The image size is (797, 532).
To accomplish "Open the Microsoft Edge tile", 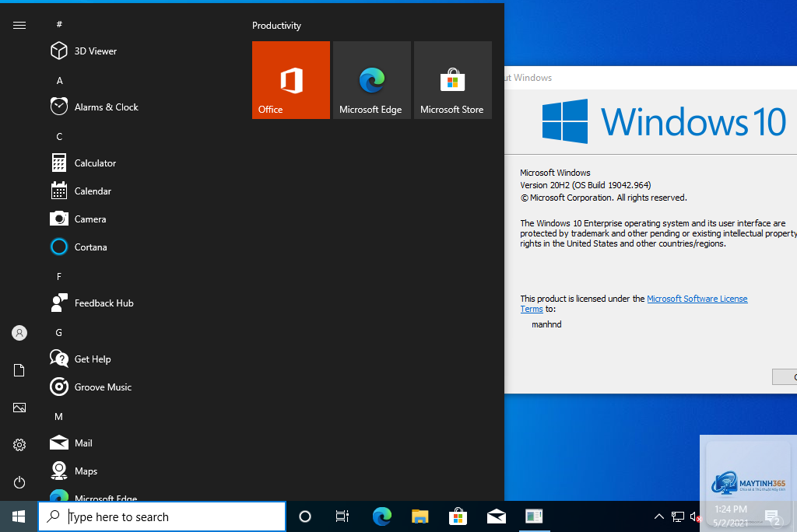I will pyautogui.click(x=371, y=80).
